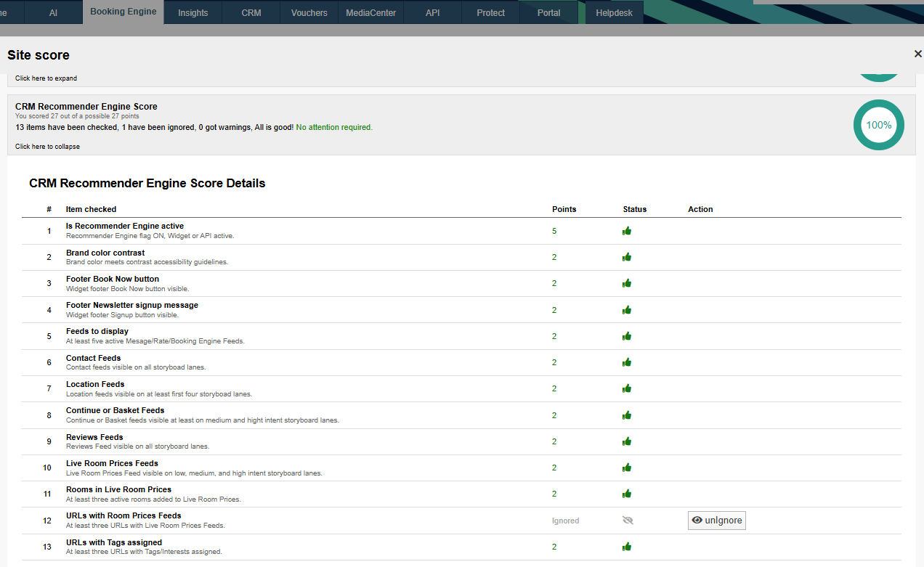
Task: Click thumbs-up status for Footer Book Now button
Action: pyautogui.click(x=627, y=283)
